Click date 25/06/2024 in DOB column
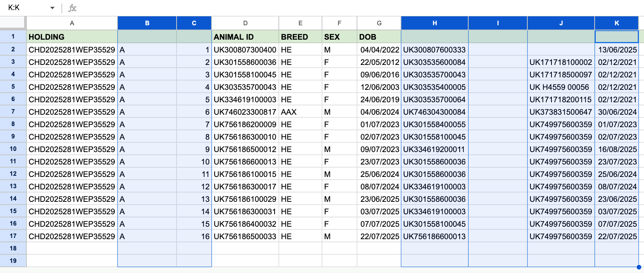 click(x=379, y=174)
